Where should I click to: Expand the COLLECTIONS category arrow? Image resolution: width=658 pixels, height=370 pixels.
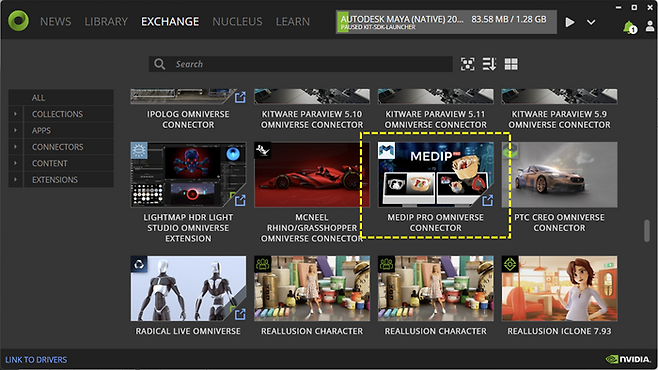click(16, 114)
